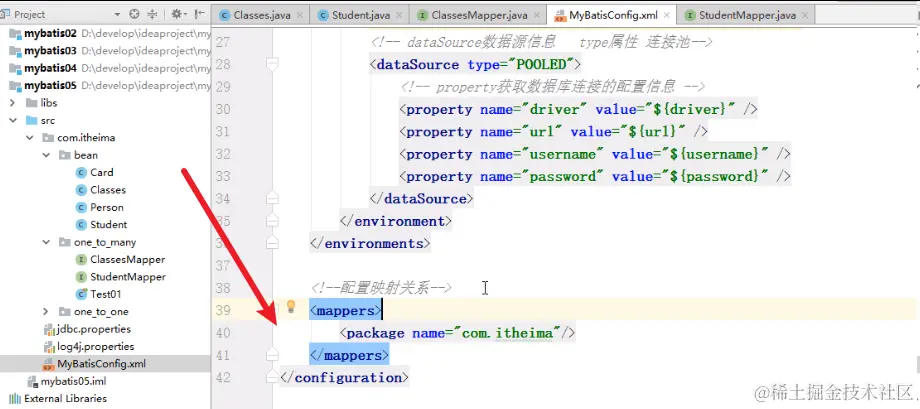Collapse the bean package arrow
Viewport: 920px width, 409px height.
click(x=46, y=156)
